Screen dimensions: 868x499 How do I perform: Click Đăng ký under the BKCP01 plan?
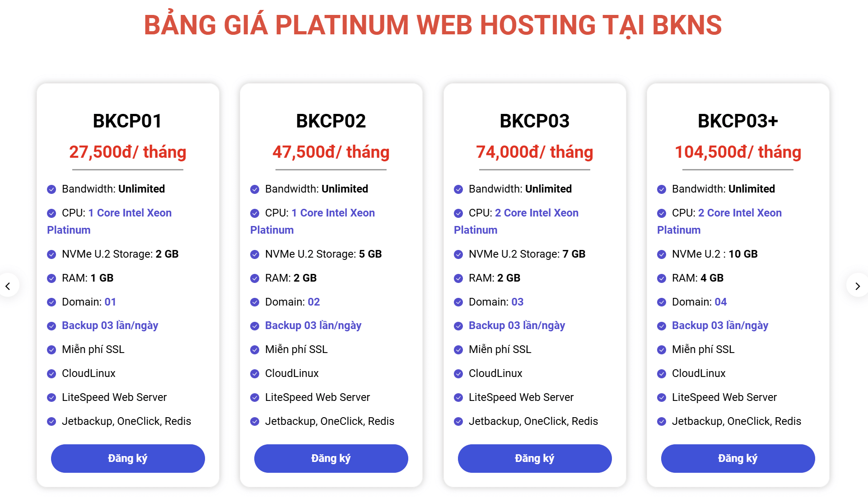click(x=128, y=458)
